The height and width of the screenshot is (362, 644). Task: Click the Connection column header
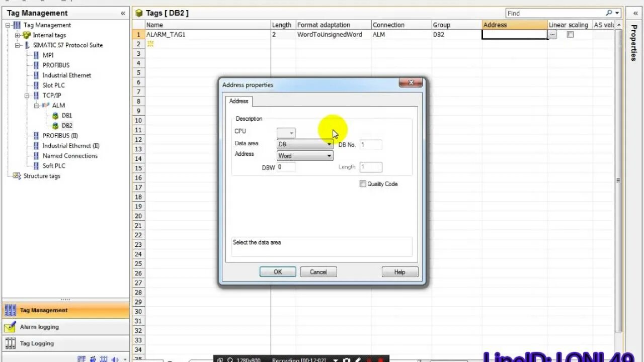click(x=401, y=25)
